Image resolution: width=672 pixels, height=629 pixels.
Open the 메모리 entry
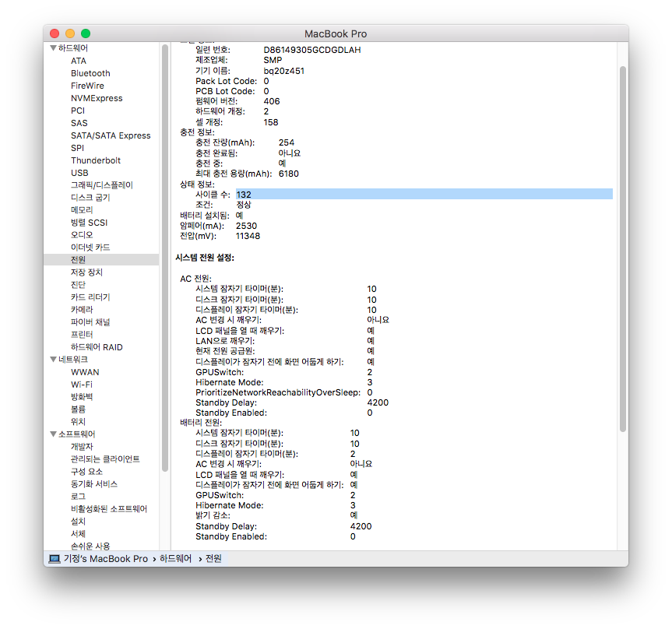[82, 210]
